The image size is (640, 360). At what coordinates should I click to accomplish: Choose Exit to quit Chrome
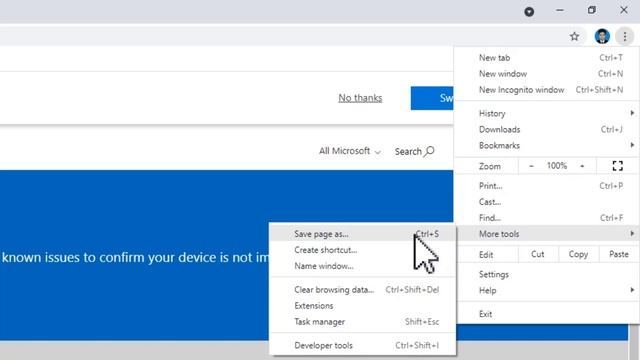(547, 314)
